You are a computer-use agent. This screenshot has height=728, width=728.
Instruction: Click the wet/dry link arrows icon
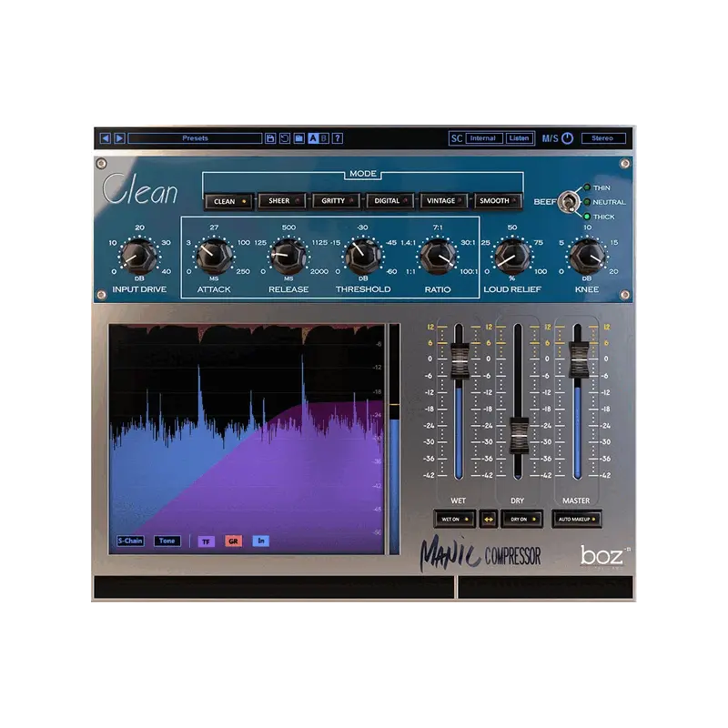point(488,520)
